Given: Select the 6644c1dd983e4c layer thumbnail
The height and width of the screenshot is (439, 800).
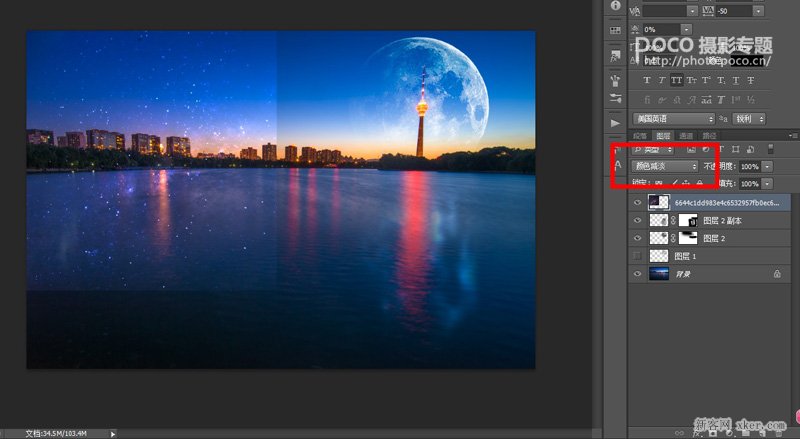Looking at the screenshot, I should coord(659,202).
